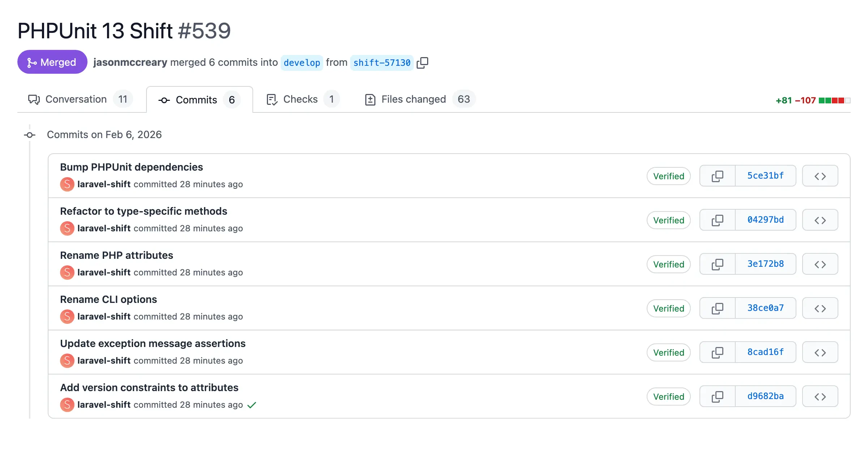The height and width of the screenshot is (454, 868).
Task: Browse repository at commit 04297bd
Action: pyautogui.click(x=820, y=220)
